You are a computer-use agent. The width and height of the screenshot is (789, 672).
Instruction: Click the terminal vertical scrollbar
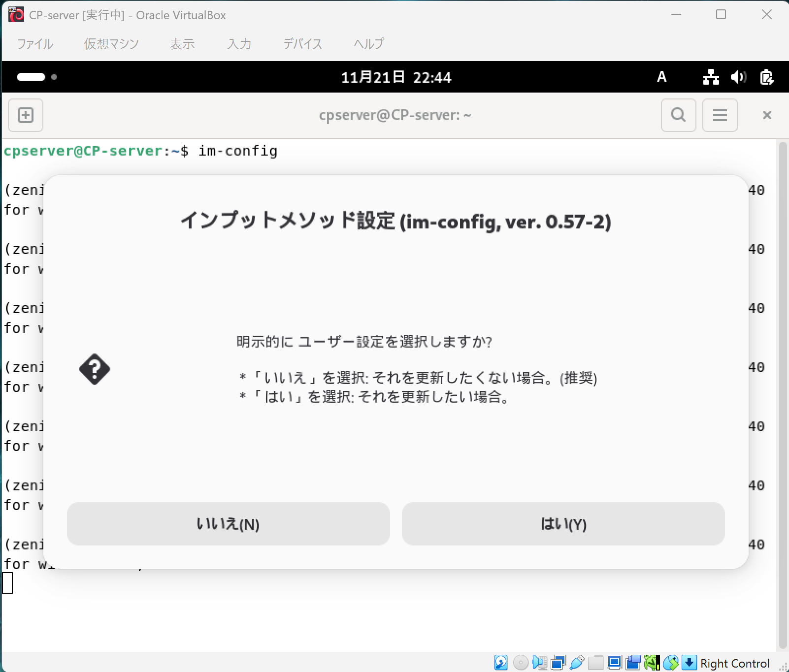coord(783,395)
